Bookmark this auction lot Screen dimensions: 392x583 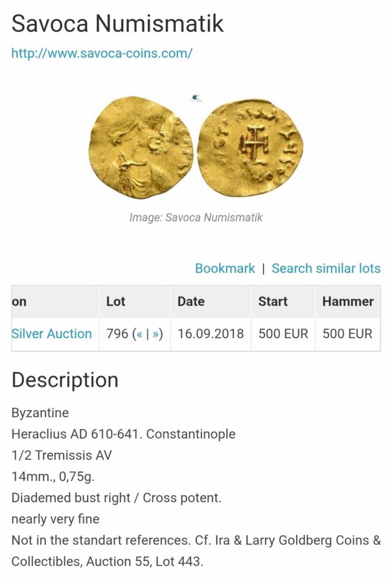[x=225, y=268]
